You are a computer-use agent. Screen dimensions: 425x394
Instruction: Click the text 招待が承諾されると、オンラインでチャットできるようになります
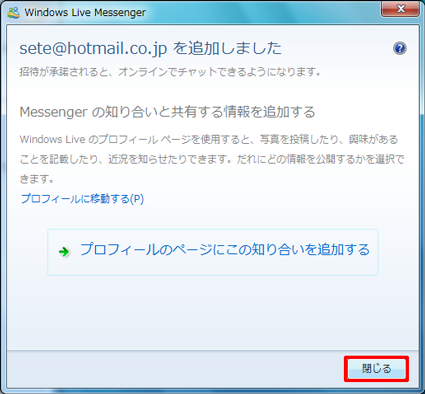click(170, 72)
